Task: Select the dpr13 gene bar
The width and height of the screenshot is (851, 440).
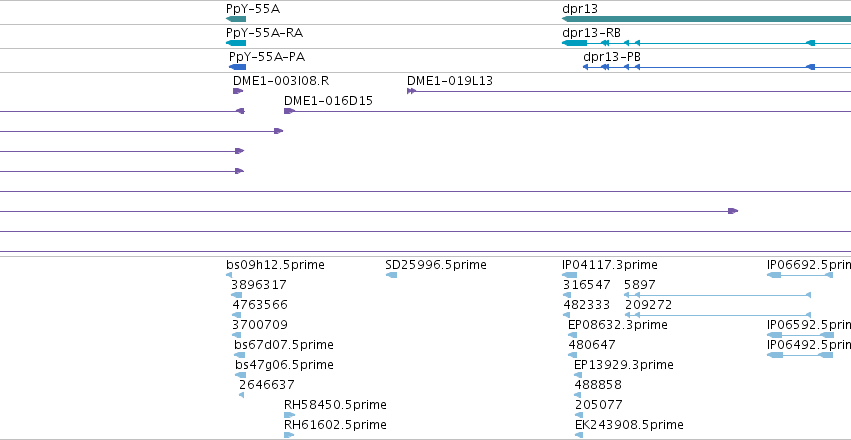Action: 706,19
